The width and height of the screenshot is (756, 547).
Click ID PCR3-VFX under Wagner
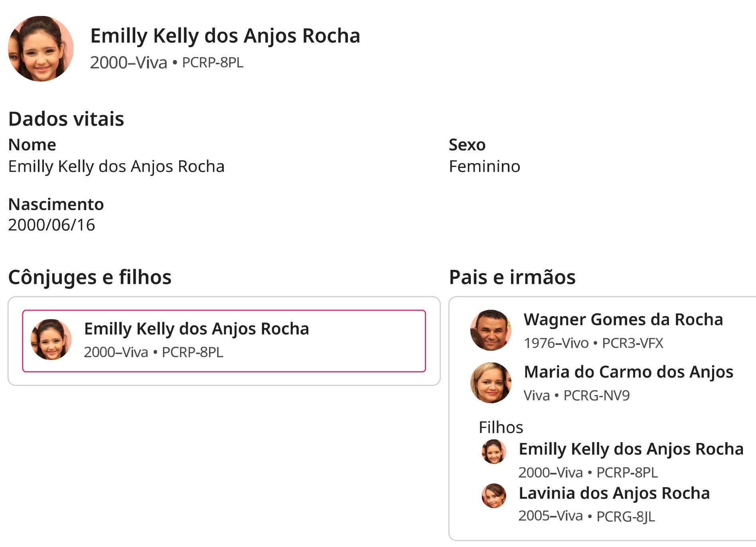click(633, 343)
